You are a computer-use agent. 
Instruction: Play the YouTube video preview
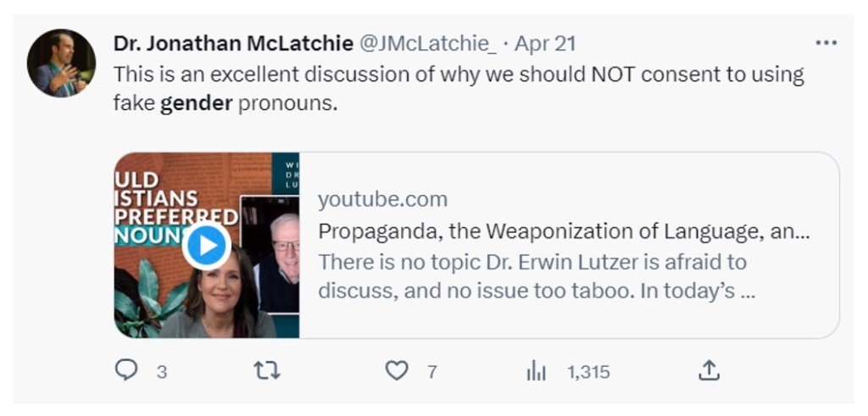(x=206, y=247)
